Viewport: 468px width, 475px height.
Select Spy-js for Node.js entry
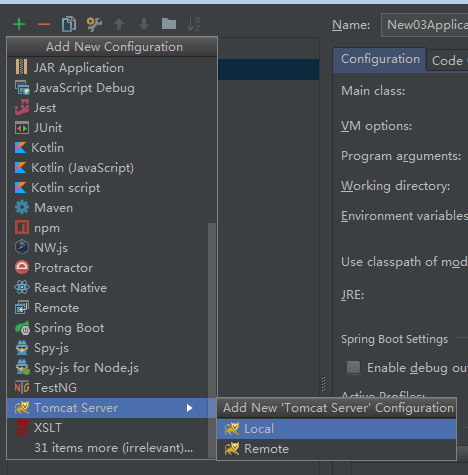click(x=108, y=368)
